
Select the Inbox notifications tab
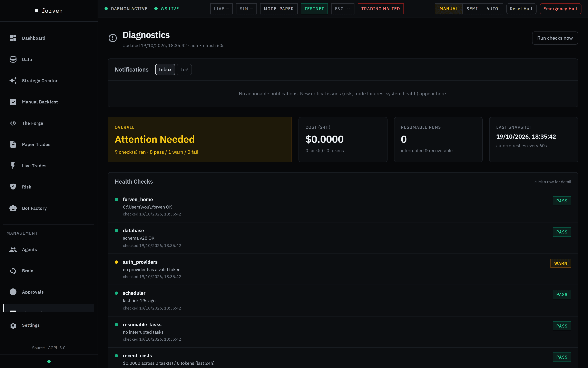point(165,70)
